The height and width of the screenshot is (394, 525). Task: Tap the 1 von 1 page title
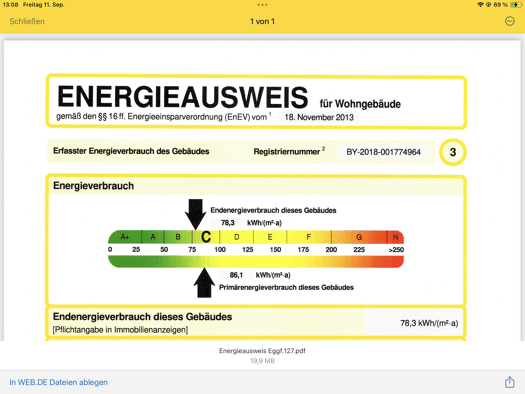tap(262, 21)
